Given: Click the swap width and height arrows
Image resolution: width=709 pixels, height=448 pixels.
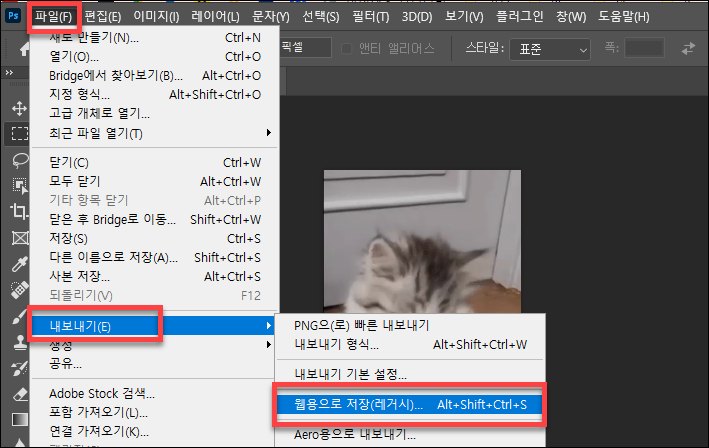Looking at the screenshot, I should click(x=689, y=48).
